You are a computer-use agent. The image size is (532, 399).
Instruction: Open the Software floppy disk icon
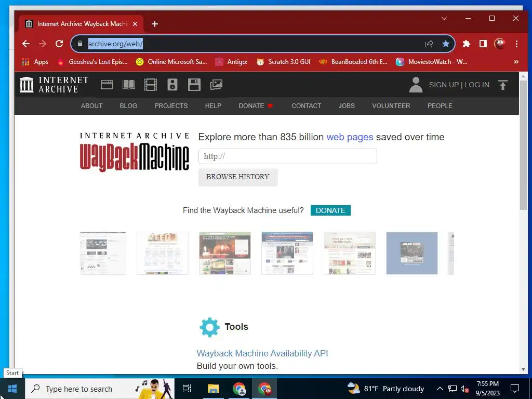194,85
